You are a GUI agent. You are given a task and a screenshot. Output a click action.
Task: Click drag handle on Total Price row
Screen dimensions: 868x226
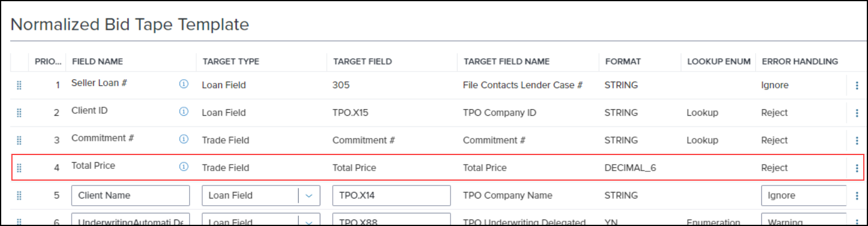(18, 168)
